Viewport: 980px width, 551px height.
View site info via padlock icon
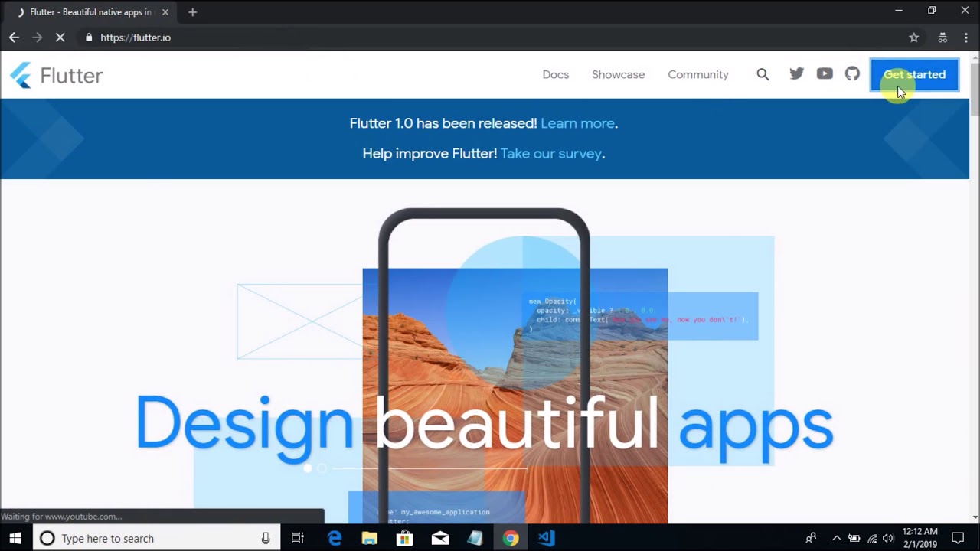(x=89, y=37)
